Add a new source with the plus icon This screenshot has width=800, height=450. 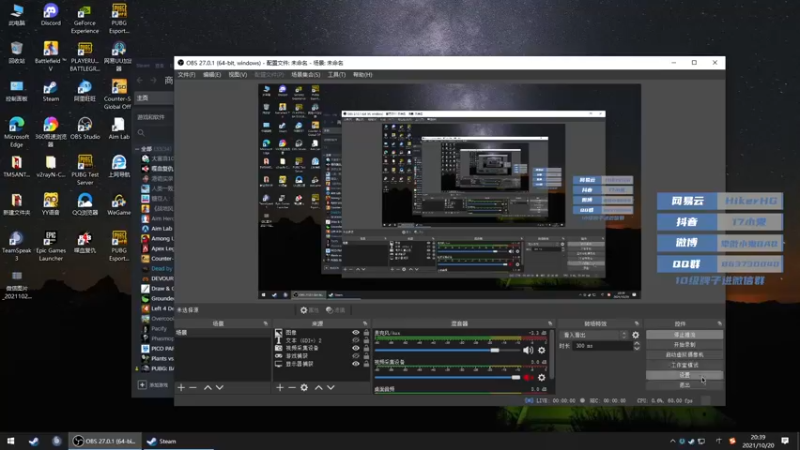pos(280,388)
